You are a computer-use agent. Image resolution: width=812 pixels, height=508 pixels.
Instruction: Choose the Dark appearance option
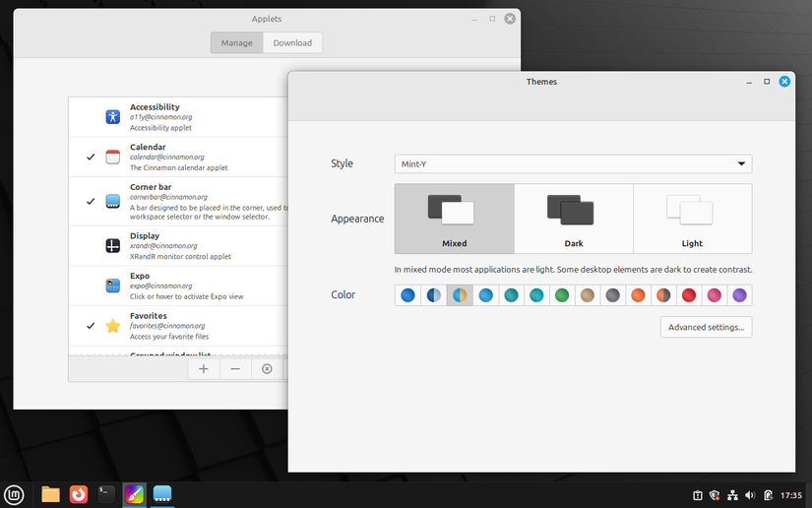point(573,219)
